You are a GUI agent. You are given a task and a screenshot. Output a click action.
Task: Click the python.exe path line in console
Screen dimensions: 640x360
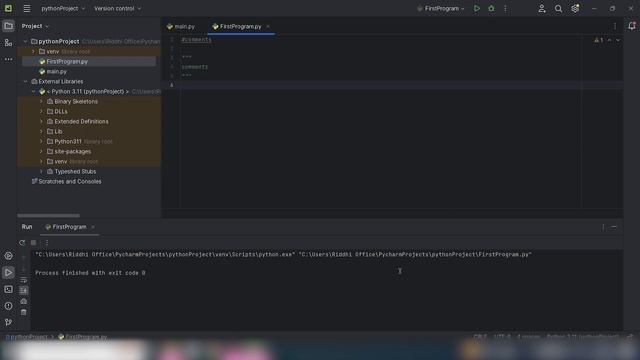tap(283, 255)
